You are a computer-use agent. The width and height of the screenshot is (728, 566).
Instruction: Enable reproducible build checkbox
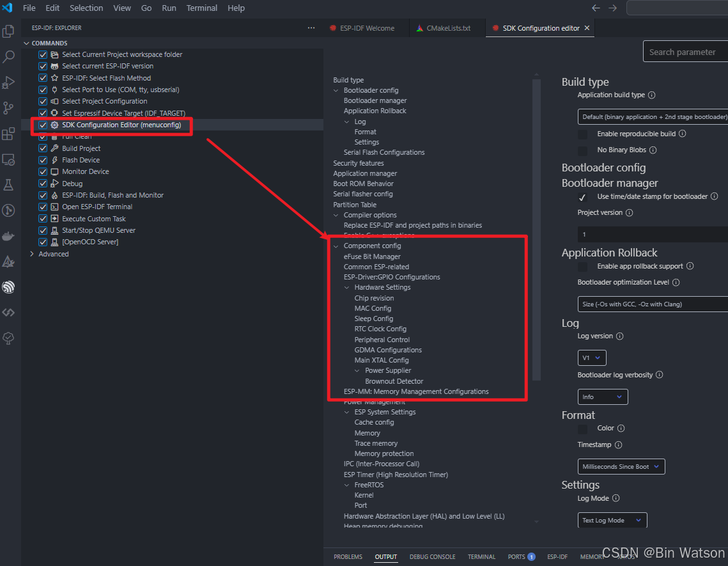pyautogui.click(x=582, y=134)
